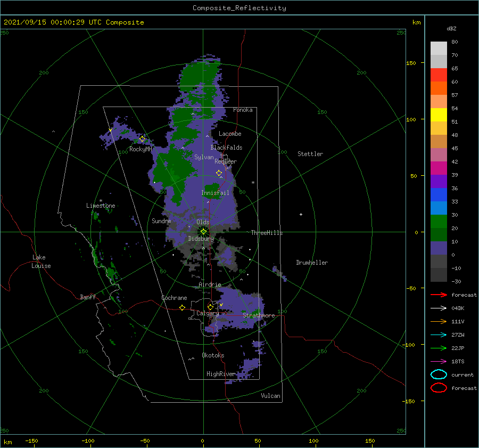
Task: Select the green 30 dBZ color band
Action: point(439,221)
